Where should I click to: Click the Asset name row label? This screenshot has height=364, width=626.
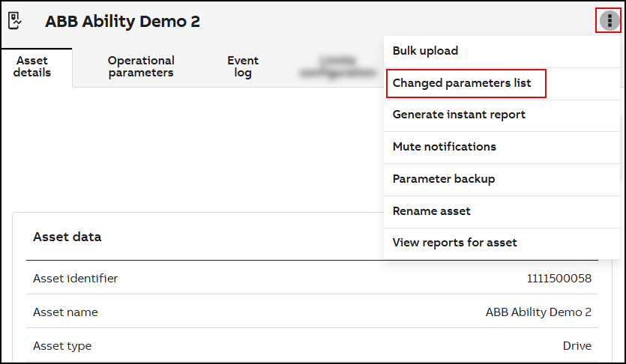[65, 312]
